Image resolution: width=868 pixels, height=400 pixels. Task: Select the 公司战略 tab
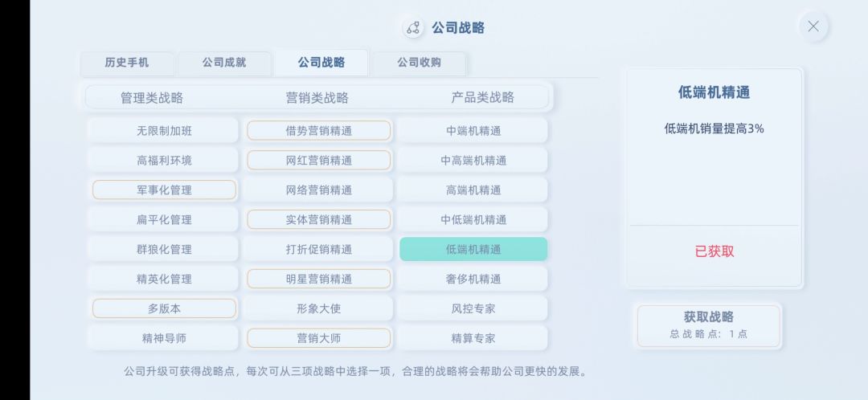tap(321, 63)
